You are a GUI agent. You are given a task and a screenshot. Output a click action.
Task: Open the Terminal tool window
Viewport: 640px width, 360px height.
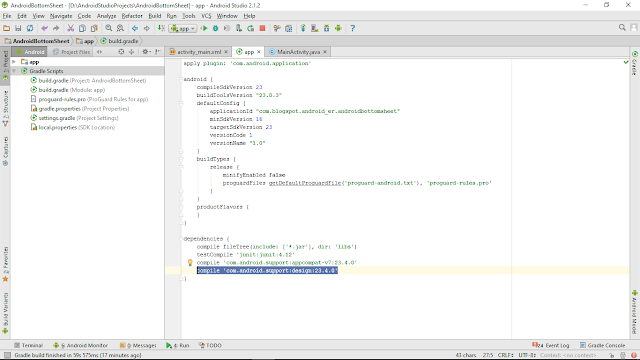point(28,345)
